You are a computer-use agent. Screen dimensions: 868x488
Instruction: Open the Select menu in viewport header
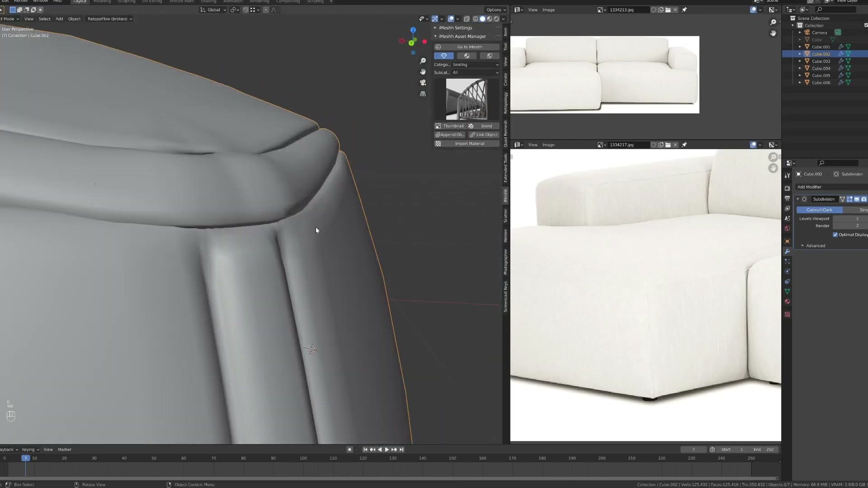pyautogui.click(x=44, y=19)
